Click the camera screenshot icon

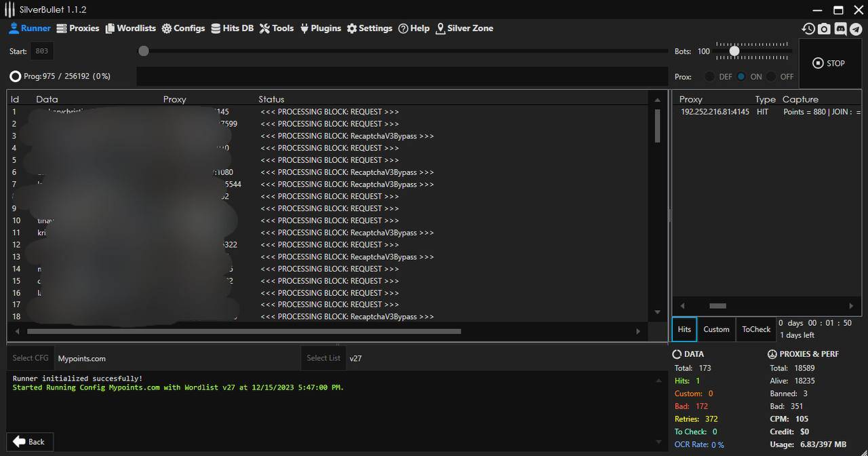[x=824, y=28]
